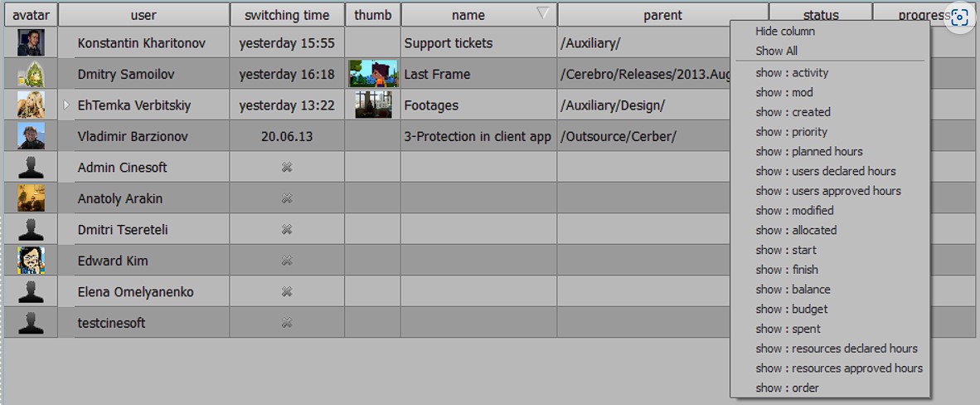Viewport: 980px width, 405px height.
Task: Click the parent column header
Action: 663,15
